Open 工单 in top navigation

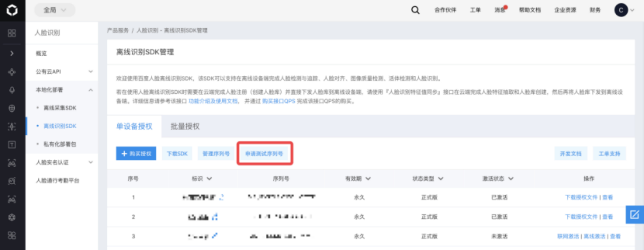(475, 10)
